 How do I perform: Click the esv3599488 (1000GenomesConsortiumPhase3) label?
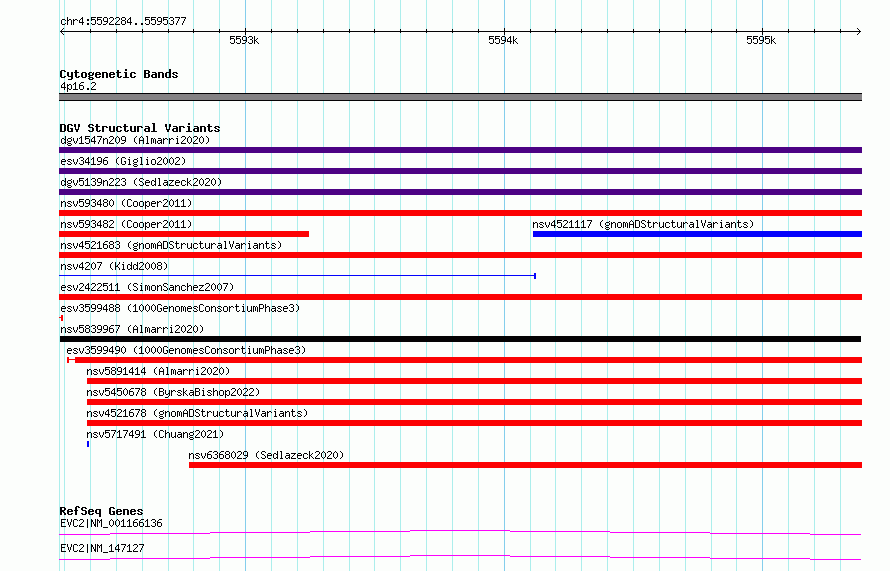180,308
